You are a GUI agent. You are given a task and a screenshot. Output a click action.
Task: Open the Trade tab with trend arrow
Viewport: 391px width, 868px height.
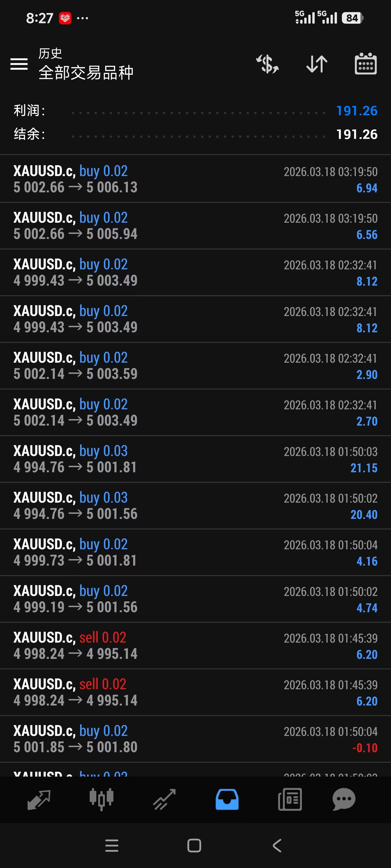point(164,799)
